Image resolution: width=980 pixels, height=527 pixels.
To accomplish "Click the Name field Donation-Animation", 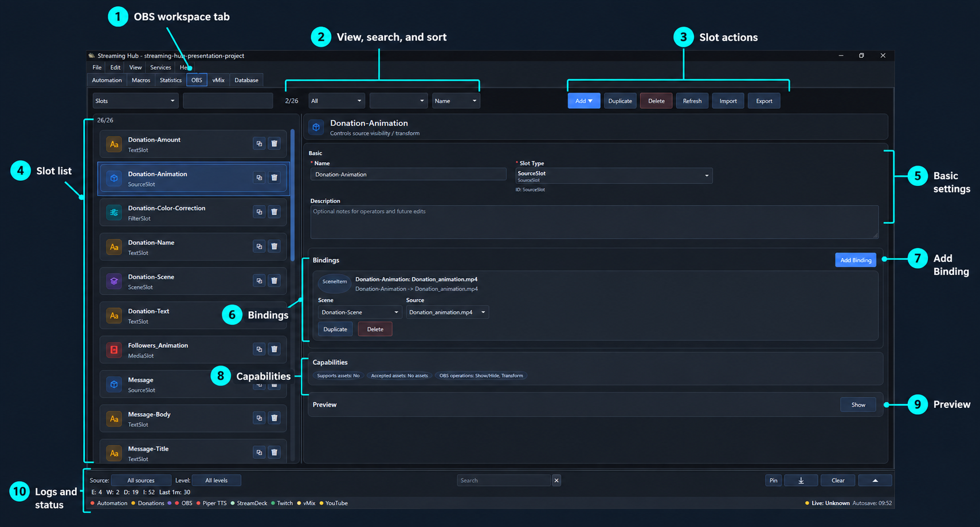I will [x=408, y=175].
